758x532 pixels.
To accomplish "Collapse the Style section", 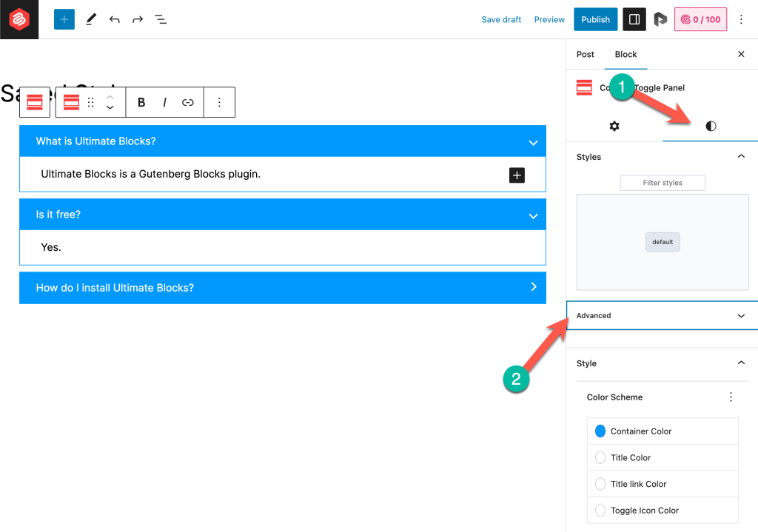I will click(741, 363).
